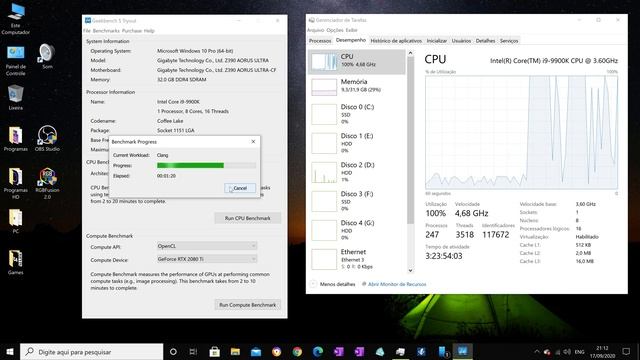Open the notification center icon

[626, 351]
